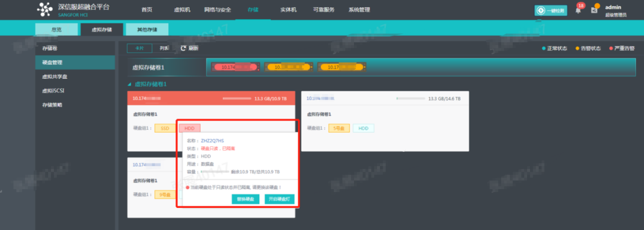Click the red HDD disk tag
The height and width of the screenshot is (230, 644).
pyautogui.click(x=190, y=128)
